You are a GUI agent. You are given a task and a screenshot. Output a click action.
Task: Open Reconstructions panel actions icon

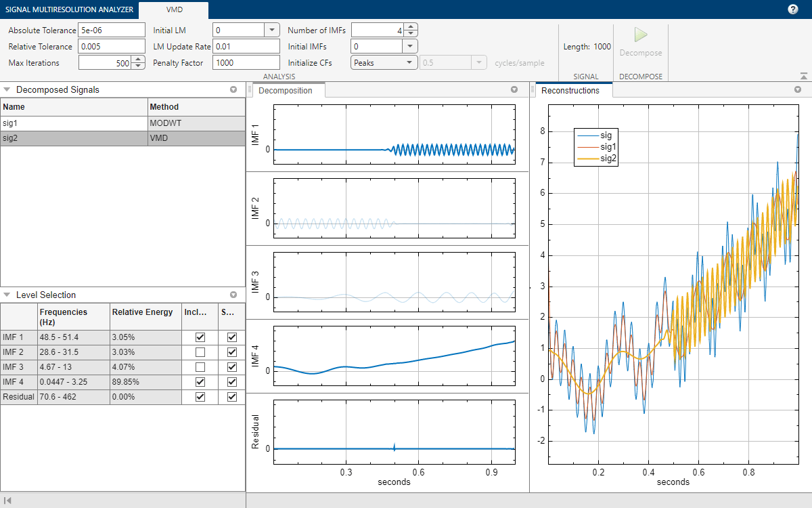tap(798, 89)
